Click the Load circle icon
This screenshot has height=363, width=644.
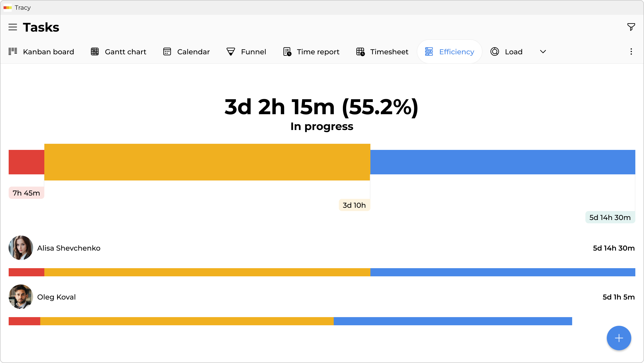(x=495, y=52)
